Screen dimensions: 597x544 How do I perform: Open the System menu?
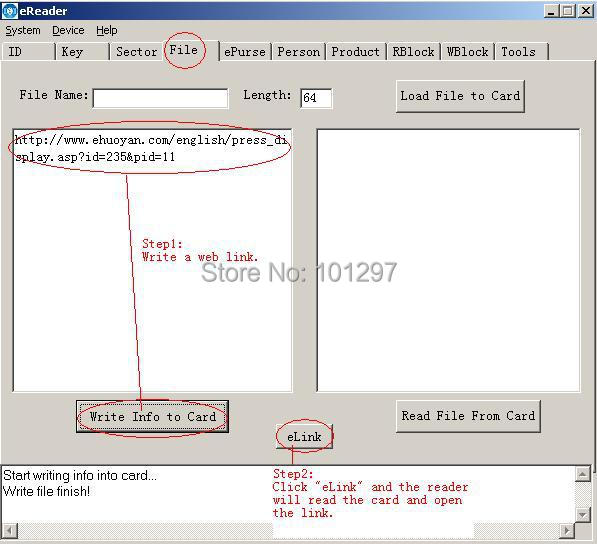pyautogui.click(x=23, y=30)
